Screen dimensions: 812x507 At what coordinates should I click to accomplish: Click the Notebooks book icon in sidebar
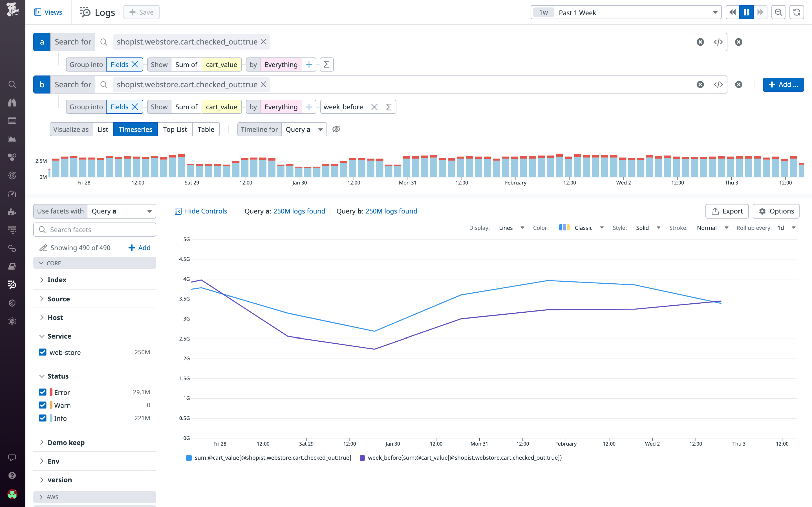[x=12, y=266]
